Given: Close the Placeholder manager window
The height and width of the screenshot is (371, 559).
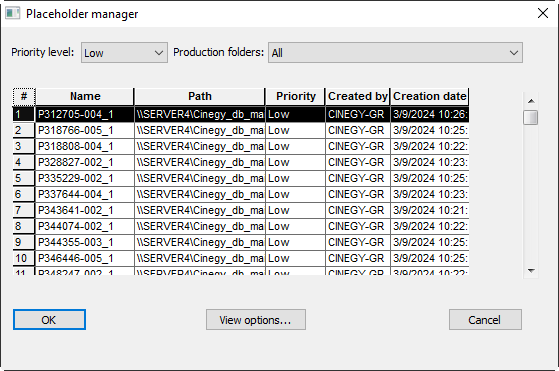Looking at the screenshot, I should click(x=543, y=14).
